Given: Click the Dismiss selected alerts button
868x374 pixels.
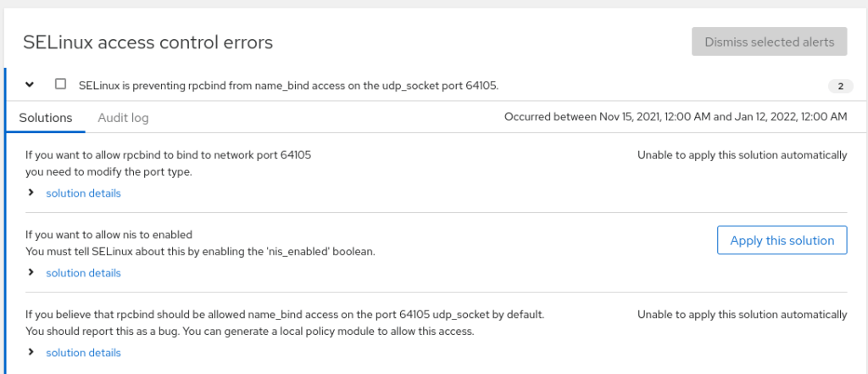Looking at the screenshot, I should [x=769, y=42].
